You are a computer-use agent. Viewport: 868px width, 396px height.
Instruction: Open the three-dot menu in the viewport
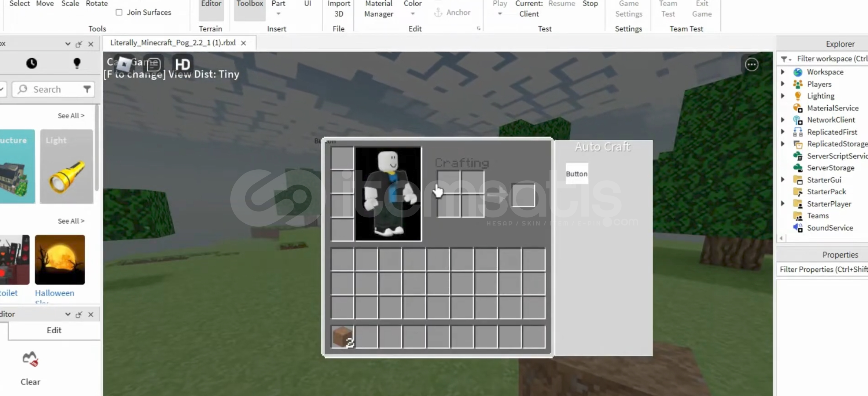point(751,65)
